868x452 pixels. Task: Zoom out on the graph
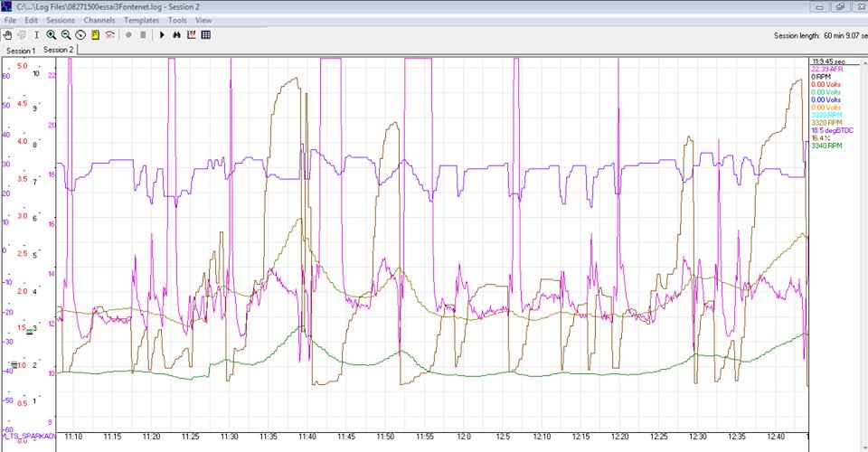pyautogui.click(x=66, y=35)
